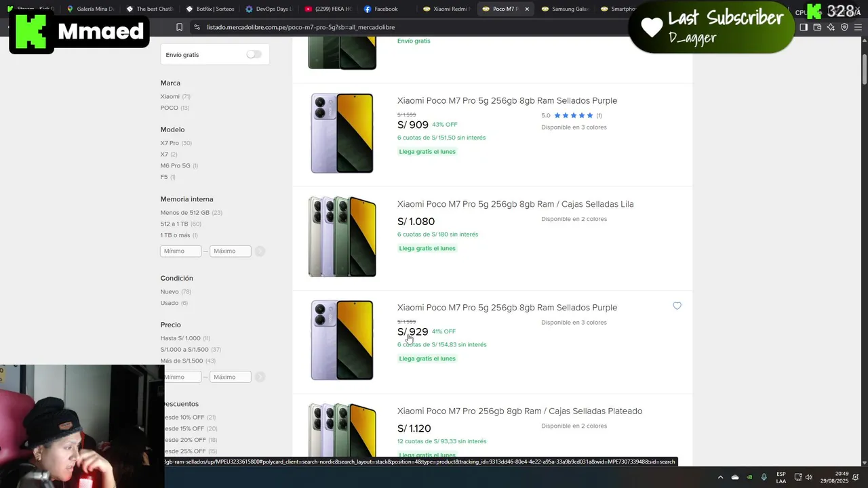868x488 pixels.
Task: Open Poco M7 Pro Cajas Selladas Plateado title
Action: click(x=519, y=411)
